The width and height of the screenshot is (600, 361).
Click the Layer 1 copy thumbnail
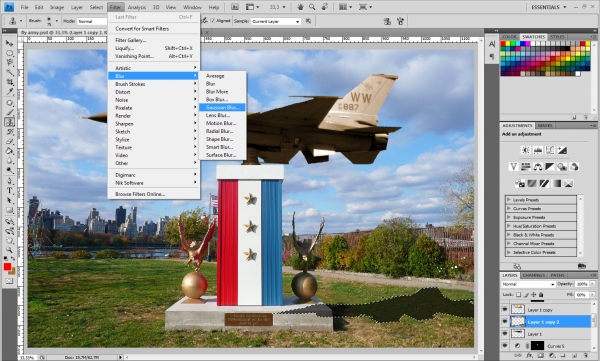(518, 309)
